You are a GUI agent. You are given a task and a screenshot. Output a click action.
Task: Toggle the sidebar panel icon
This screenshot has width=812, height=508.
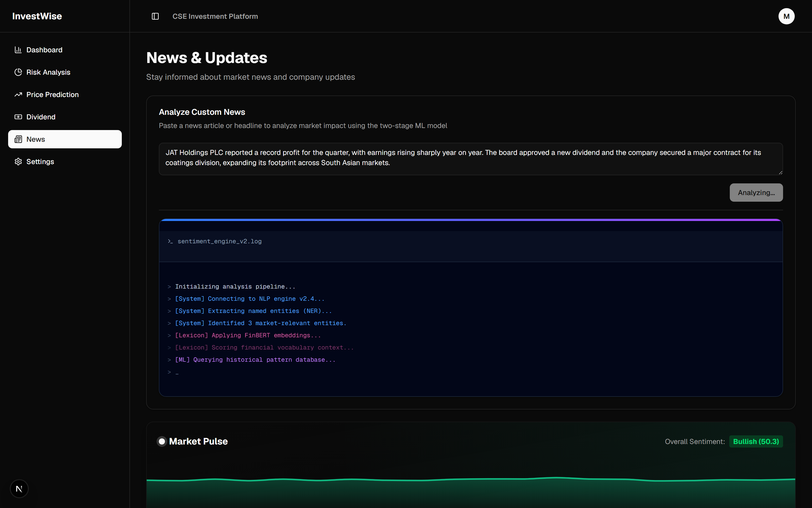155,16
